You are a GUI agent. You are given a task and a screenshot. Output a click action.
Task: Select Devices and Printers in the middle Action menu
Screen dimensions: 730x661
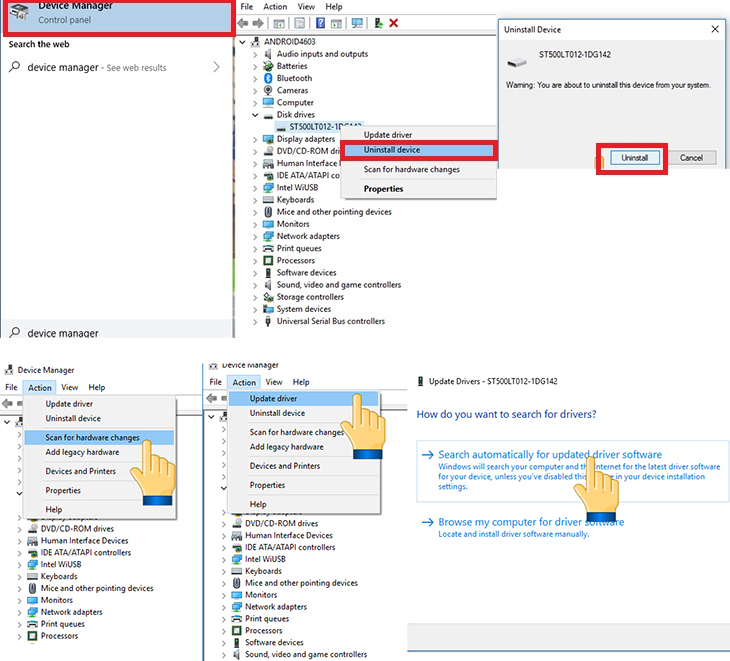pos(303,466)
